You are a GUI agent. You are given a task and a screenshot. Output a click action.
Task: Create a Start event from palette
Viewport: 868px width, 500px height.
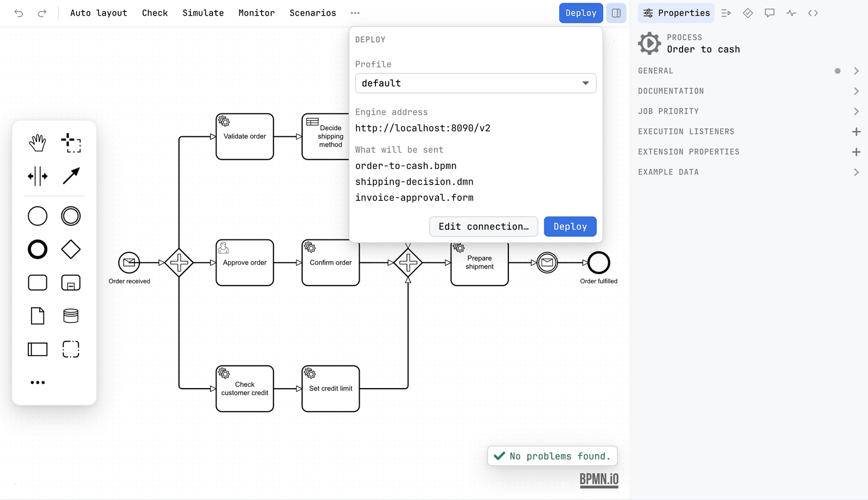point(37,216)
